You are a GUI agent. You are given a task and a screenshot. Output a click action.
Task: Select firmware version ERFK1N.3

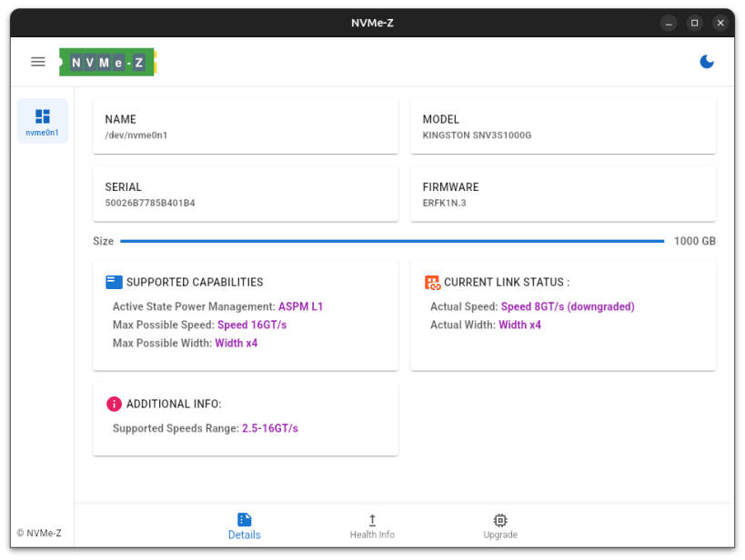point(444,204)
